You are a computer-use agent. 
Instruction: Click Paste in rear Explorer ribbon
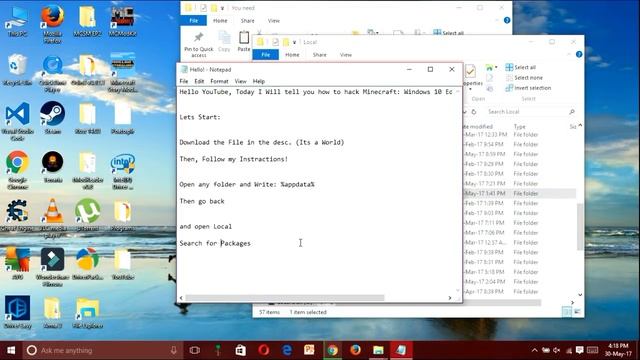click(244, 41)
